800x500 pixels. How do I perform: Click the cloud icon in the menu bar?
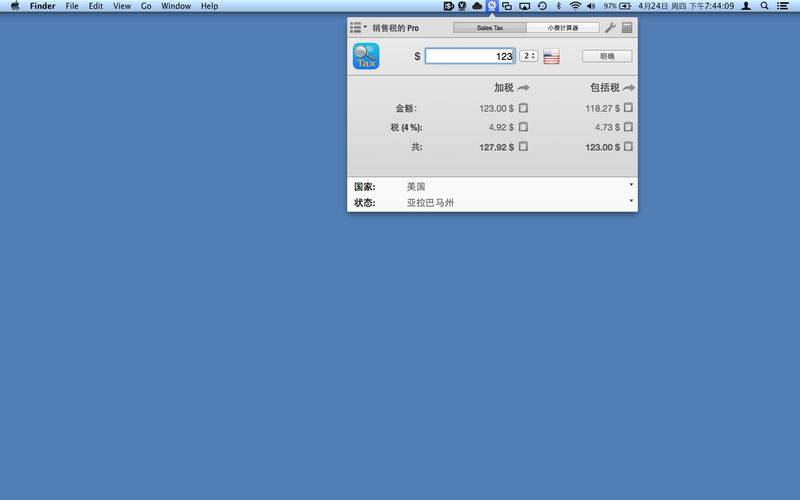(x=477, y=6)
